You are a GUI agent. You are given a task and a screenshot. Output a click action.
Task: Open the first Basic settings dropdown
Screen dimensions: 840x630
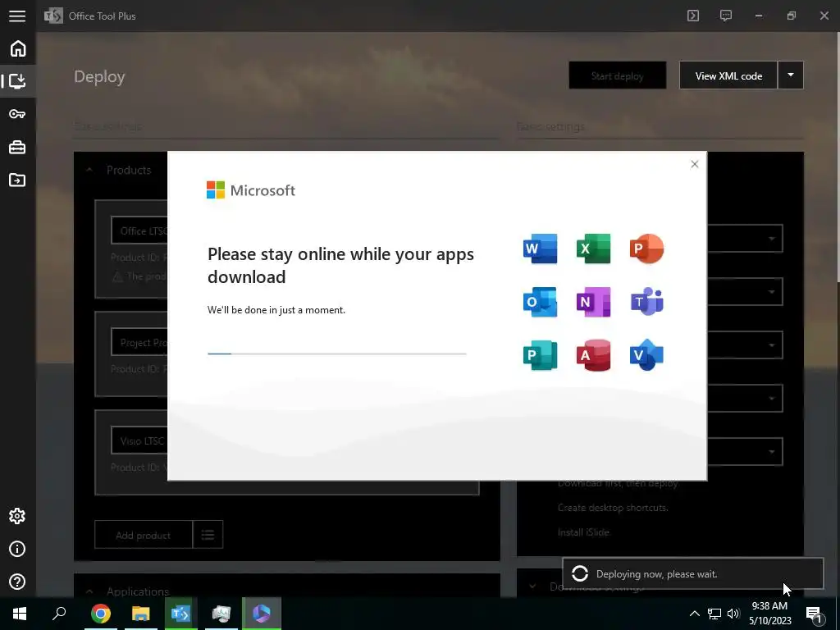tap(745, 239)
